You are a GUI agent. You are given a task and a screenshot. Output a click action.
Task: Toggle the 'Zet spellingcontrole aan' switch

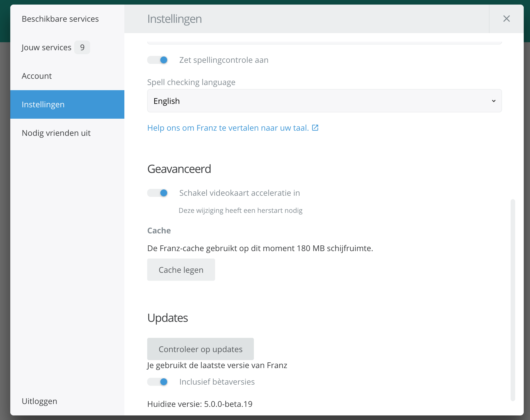coord(157,60)
